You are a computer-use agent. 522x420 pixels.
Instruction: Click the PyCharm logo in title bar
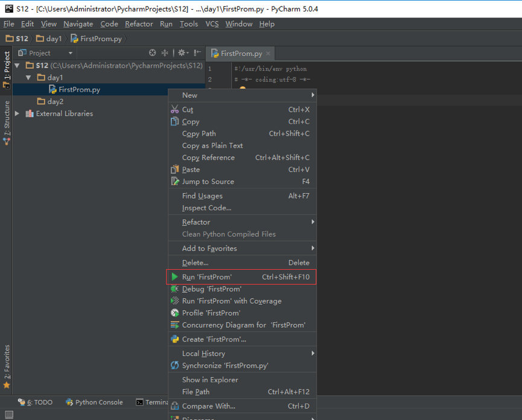pos(9,8)
